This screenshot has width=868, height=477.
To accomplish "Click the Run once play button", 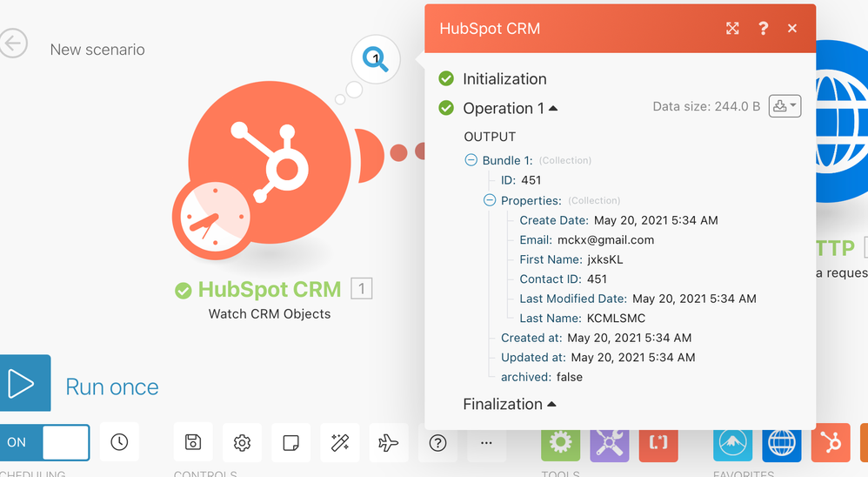I will (24, 383).
